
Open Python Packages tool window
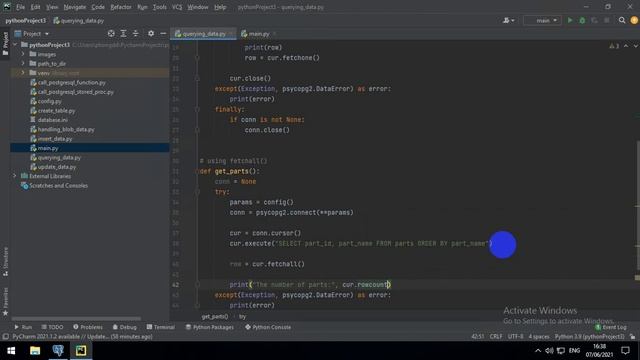click(209, 327)
